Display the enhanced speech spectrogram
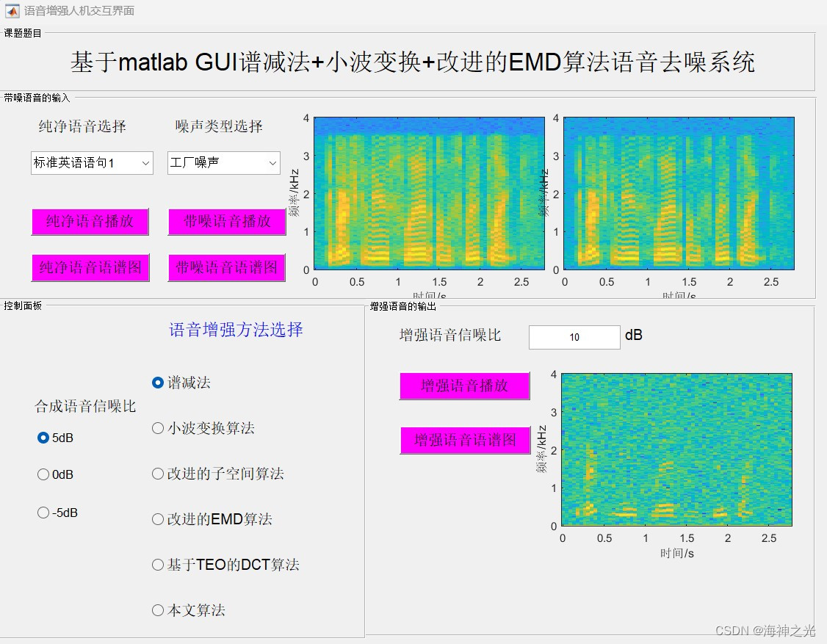Viewport: 827px width, 644px height. (464, 440)
